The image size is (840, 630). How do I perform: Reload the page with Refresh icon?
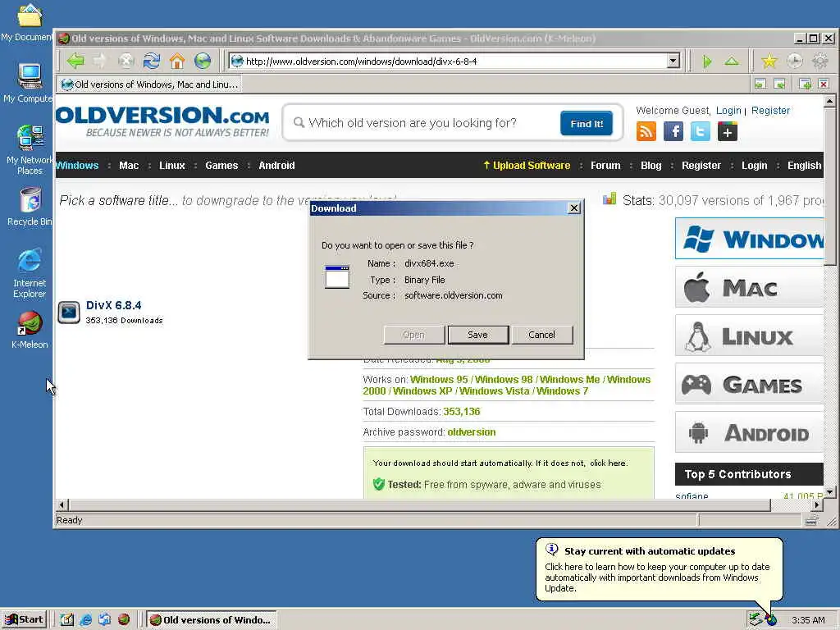click(152, 61)
